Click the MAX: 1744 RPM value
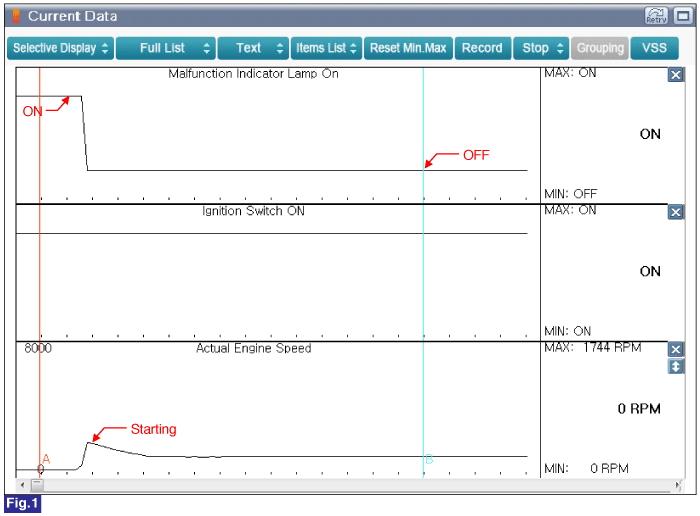 592,347
